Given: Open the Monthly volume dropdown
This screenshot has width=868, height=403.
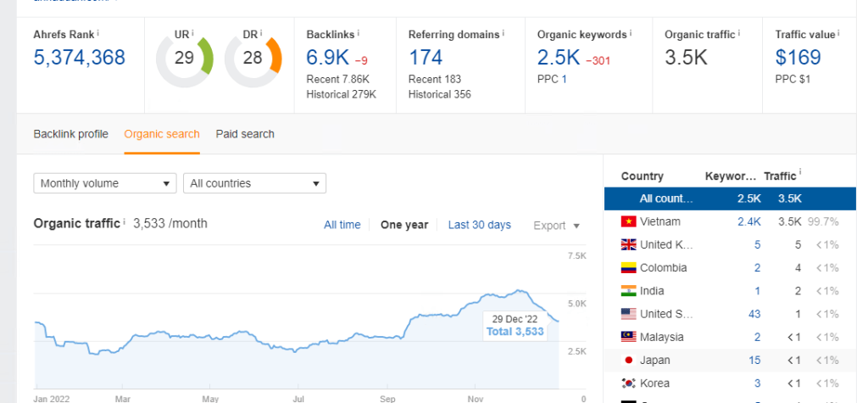Looking at the screenshot, I should [x=104, y=183].
